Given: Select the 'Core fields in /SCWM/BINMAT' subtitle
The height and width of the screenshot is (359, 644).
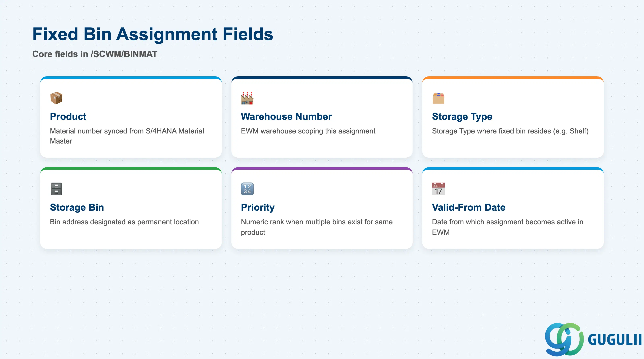Looking at the screenshot, I should point(95,54).
